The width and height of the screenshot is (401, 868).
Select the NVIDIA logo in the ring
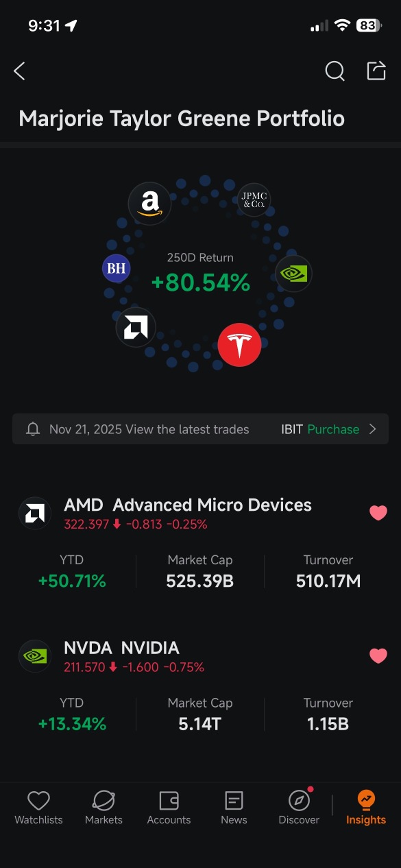[x=294, y=274]
